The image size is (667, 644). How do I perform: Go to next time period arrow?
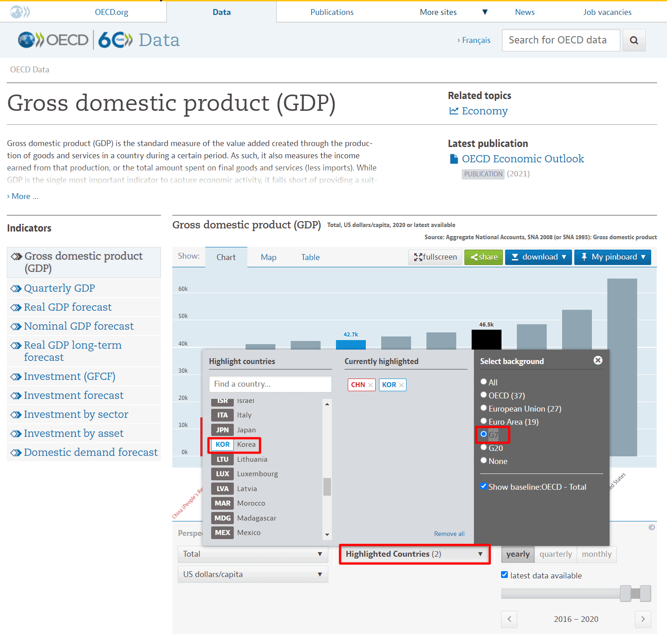643,619
